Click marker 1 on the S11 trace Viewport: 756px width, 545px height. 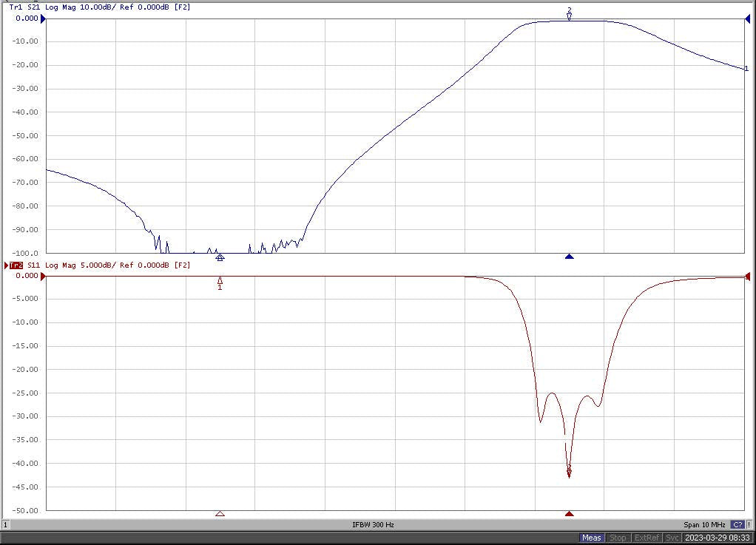tap(220, 281)
